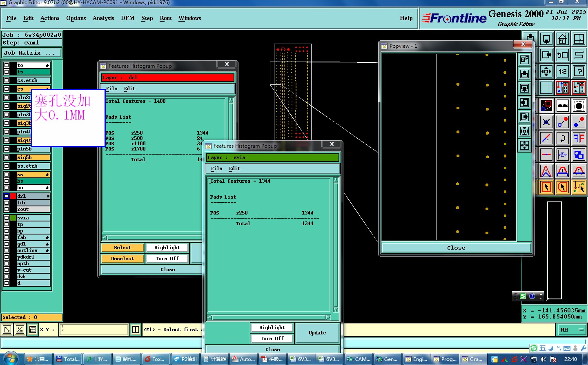Screen dimensions: 588x365
Task: Click Turn Off in svia histogram popup
Action: click(272, 338)
